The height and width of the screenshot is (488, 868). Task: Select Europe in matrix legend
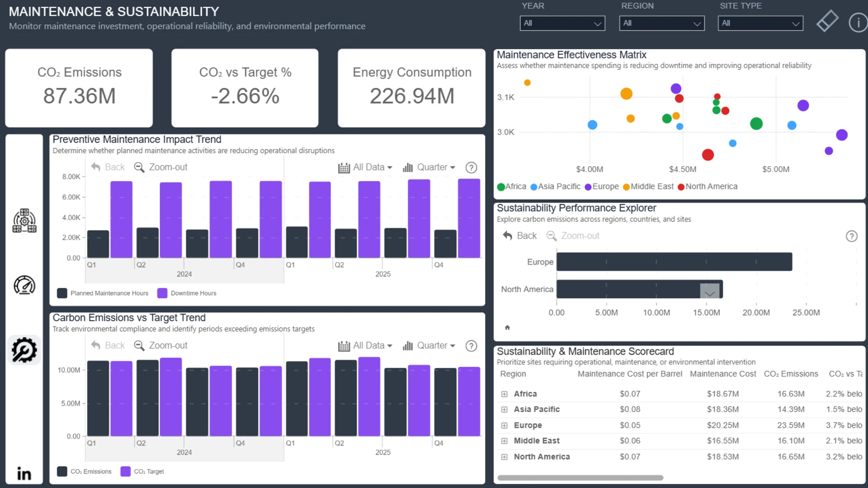pos(602,187)
